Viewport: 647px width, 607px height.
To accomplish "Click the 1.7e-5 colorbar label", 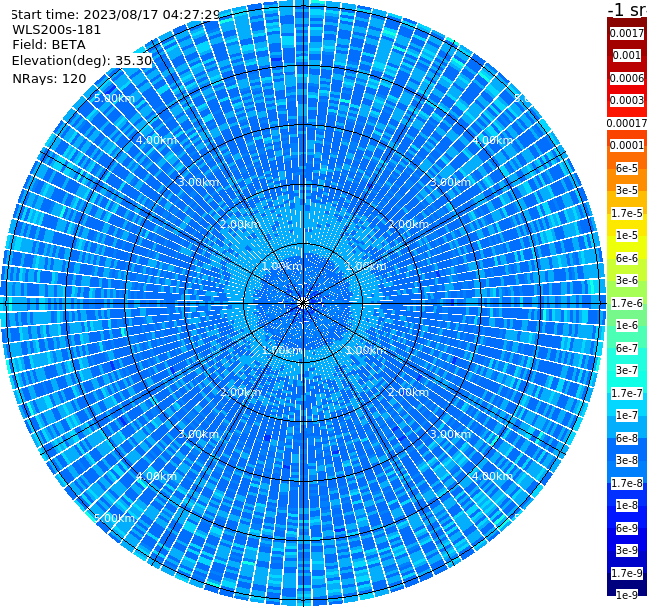I will coord(627,213).
